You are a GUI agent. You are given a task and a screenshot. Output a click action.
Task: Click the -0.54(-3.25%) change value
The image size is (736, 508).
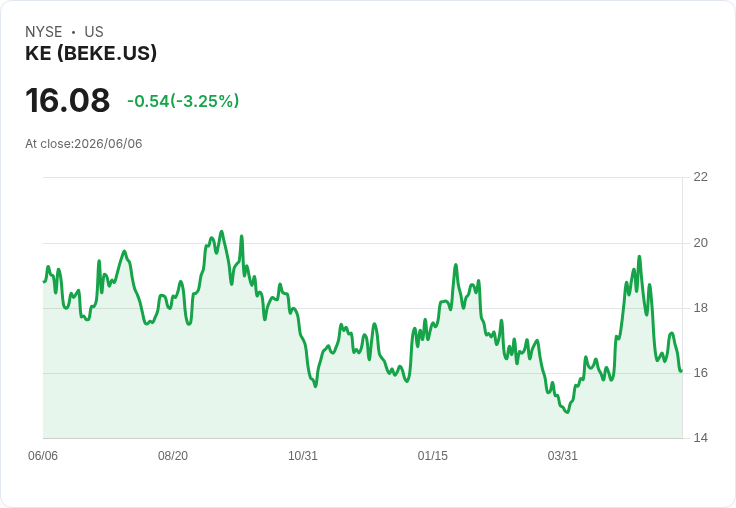[183, 101]
